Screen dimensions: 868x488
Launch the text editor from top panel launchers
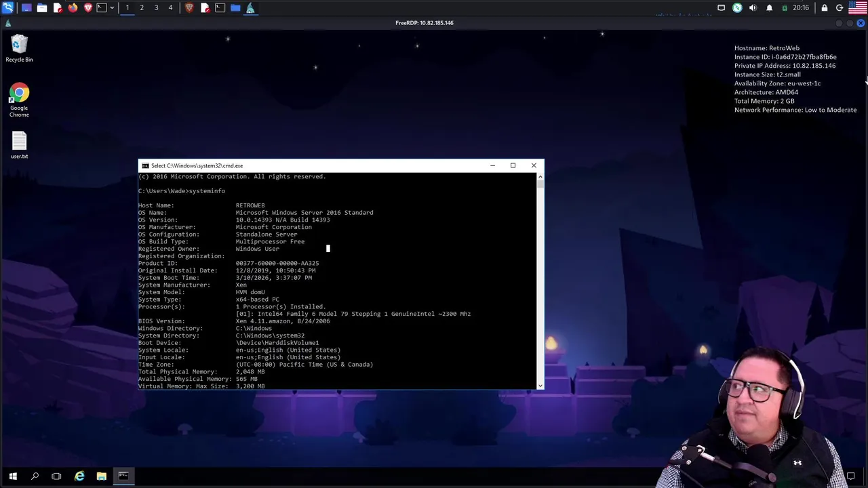pos(58,7)
